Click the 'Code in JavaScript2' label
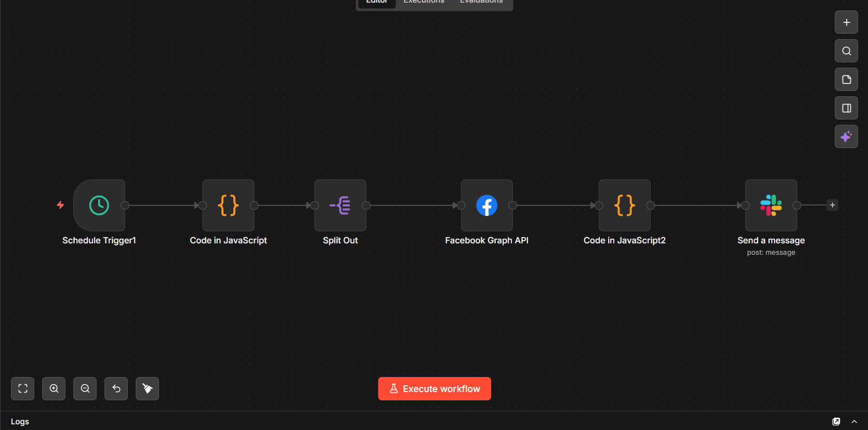 (x=625, y=240)
